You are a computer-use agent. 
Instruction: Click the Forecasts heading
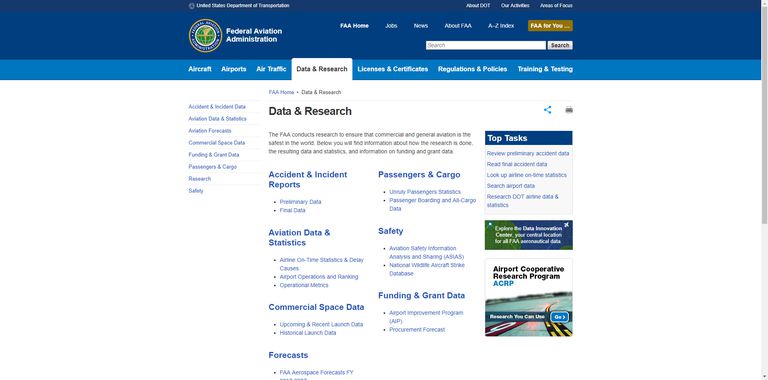tap(288, 355)
